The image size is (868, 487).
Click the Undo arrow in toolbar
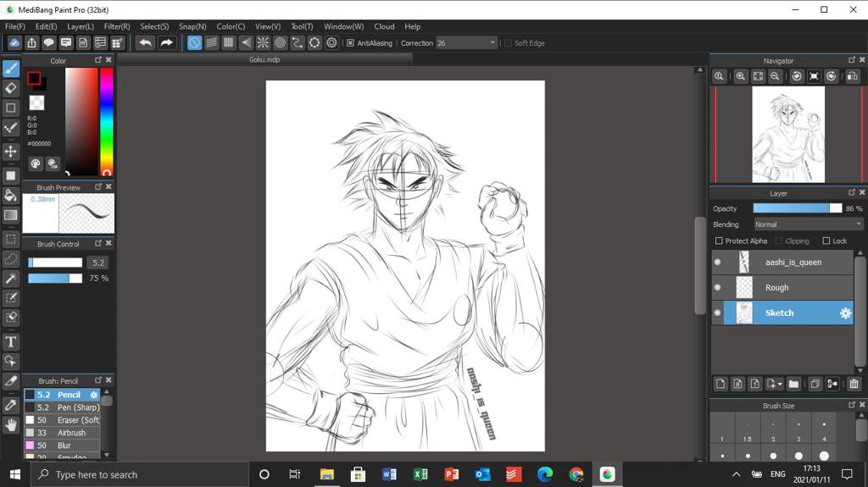[145, 42]
